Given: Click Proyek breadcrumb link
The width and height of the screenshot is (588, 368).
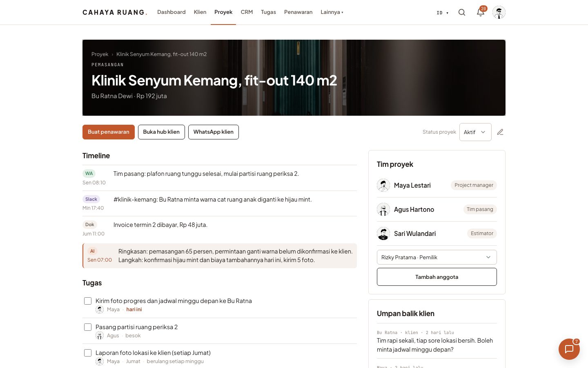Looking at the screenshot, I should (x=100, y=54).
